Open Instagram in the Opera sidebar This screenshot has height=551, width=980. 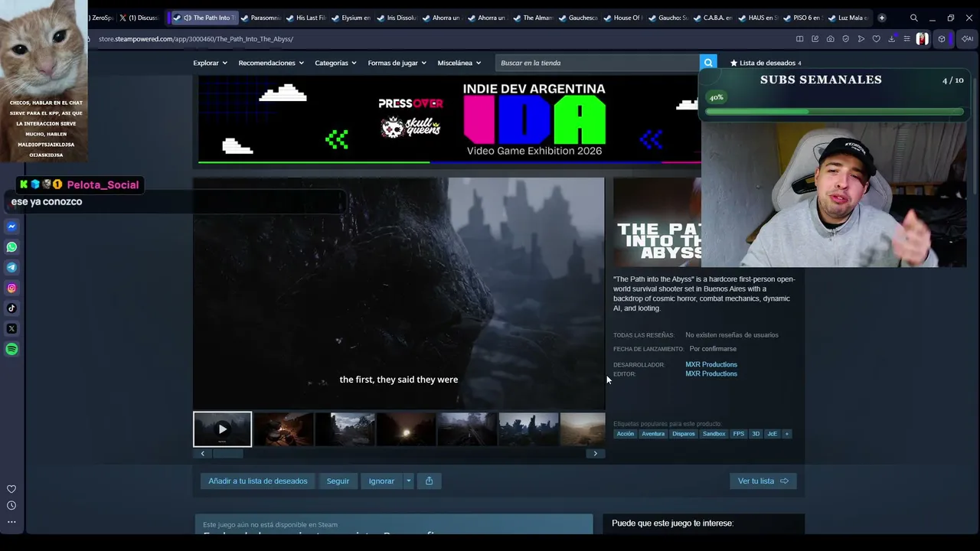(x=11, y=288)
